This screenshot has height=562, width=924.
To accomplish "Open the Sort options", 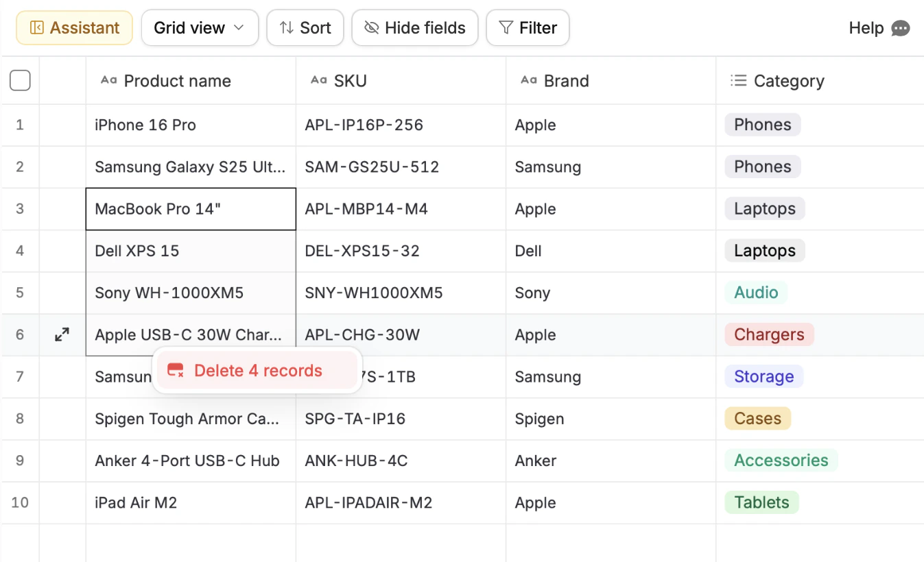I will click(305, 28).
